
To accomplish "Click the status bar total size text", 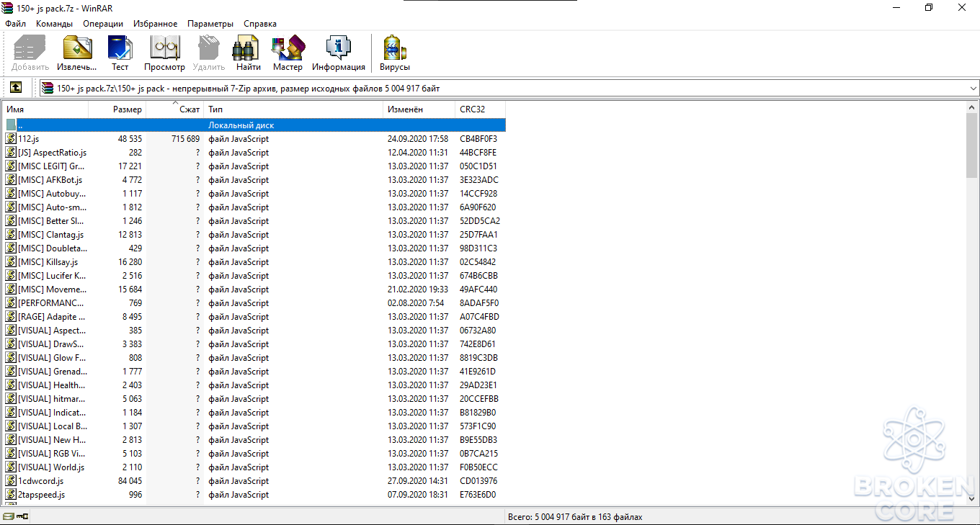I will coord(574,517).
